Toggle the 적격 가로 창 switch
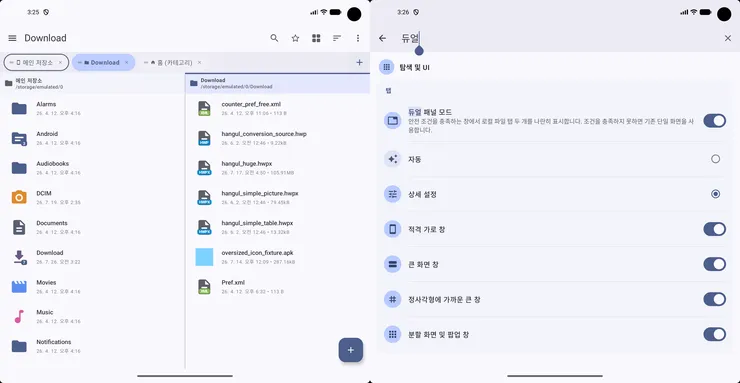The image size is (740, 383). 715,229
